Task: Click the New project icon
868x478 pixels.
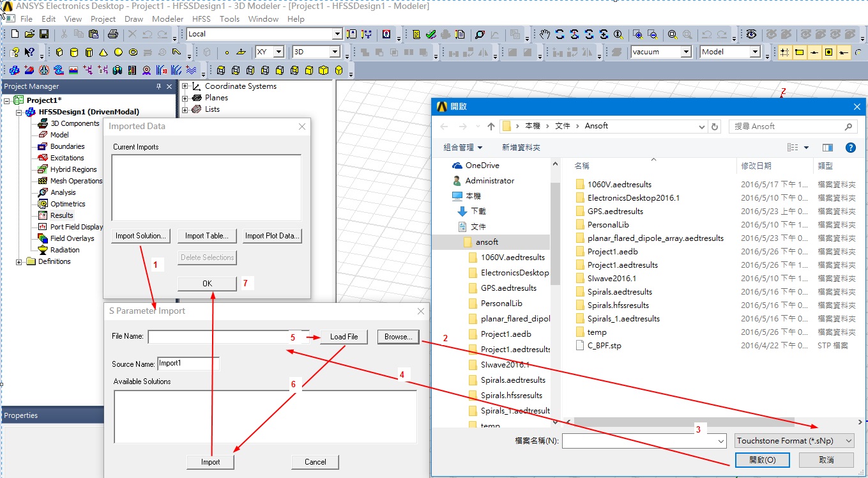Action: [x=15, y=34]
